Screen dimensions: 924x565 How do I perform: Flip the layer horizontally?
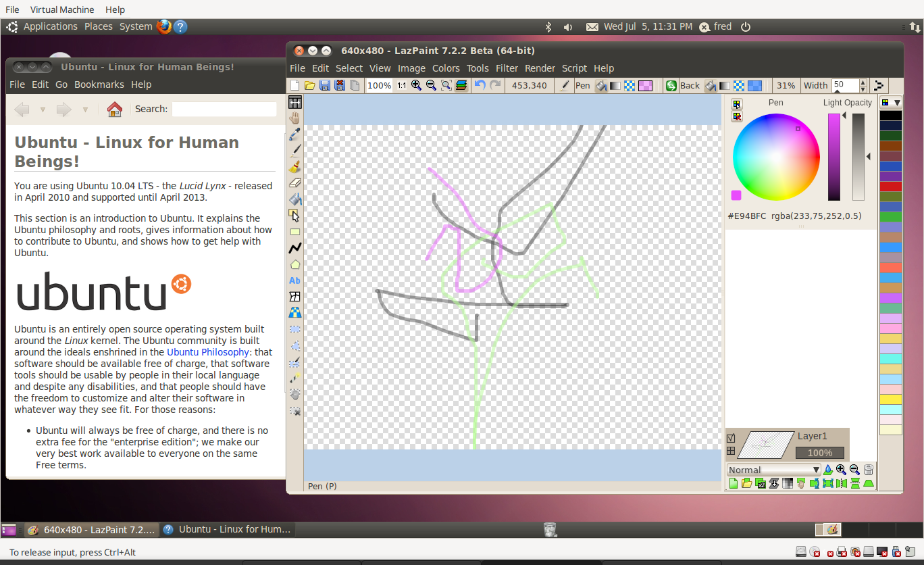point(841,483)
